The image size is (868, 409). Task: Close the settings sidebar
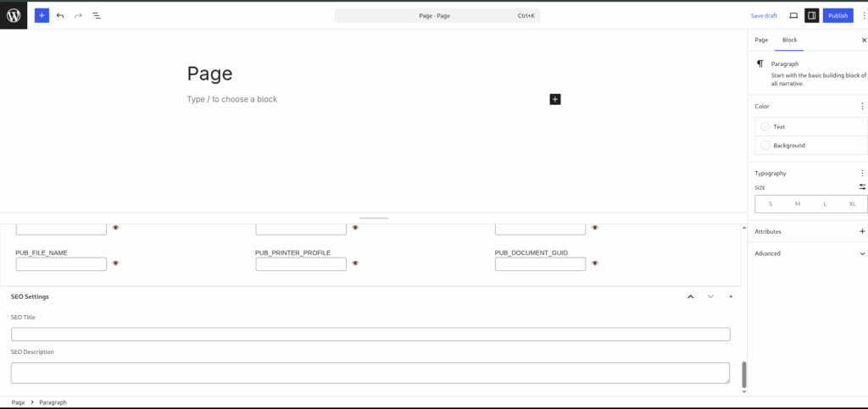tap(864, 40)
